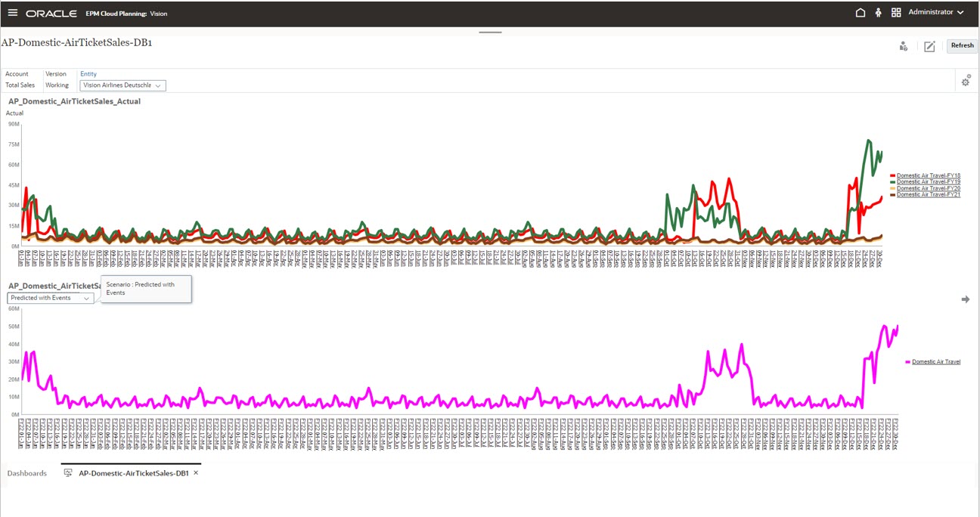Click the Navigator grid icon

tap(895, 12)
